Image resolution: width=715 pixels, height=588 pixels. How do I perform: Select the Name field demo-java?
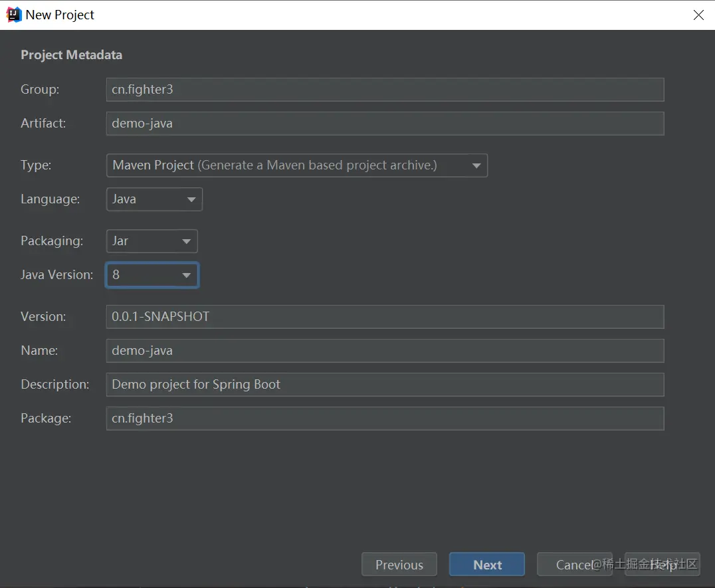coord(385,351)
